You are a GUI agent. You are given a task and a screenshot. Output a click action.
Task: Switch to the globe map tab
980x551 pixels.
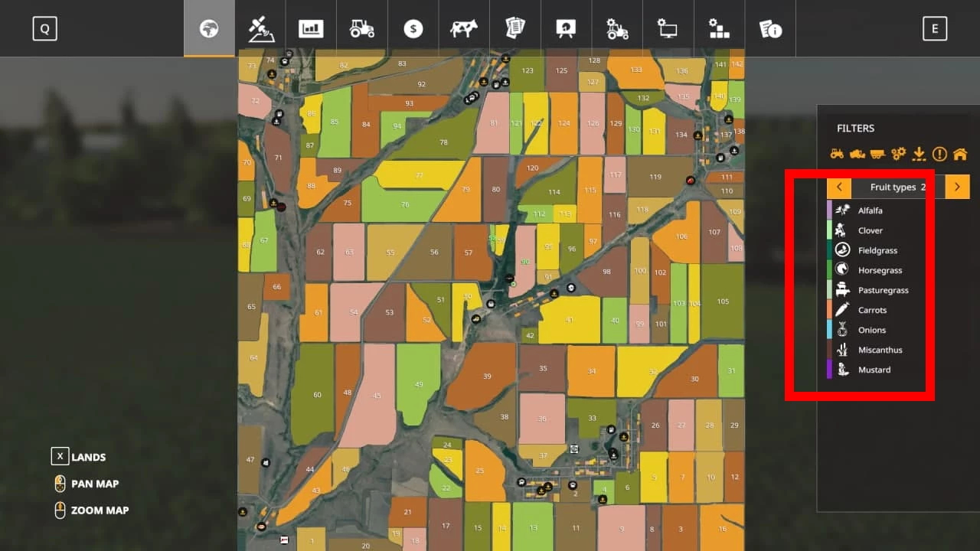209,29
